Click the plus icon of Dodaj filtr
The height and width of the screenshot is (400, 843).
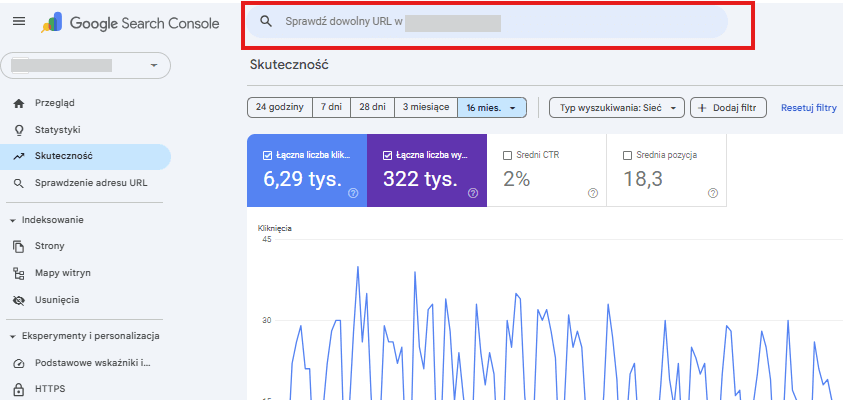[702, 108]
